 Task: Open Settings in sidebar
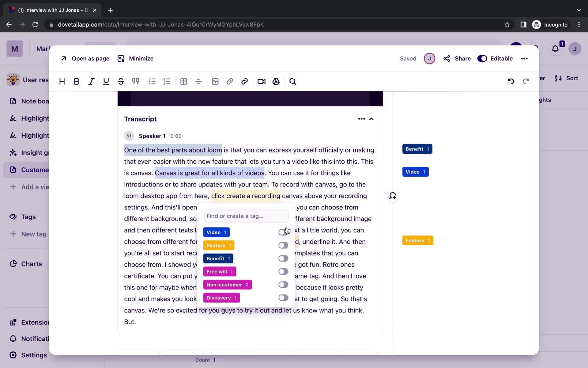pyautogui.click(x=34, y=355)
